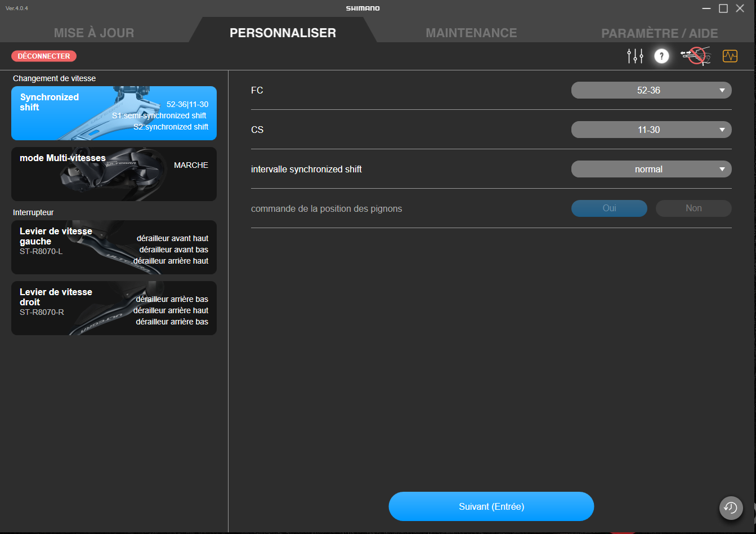Open the orange error log waveform icon

730,56
